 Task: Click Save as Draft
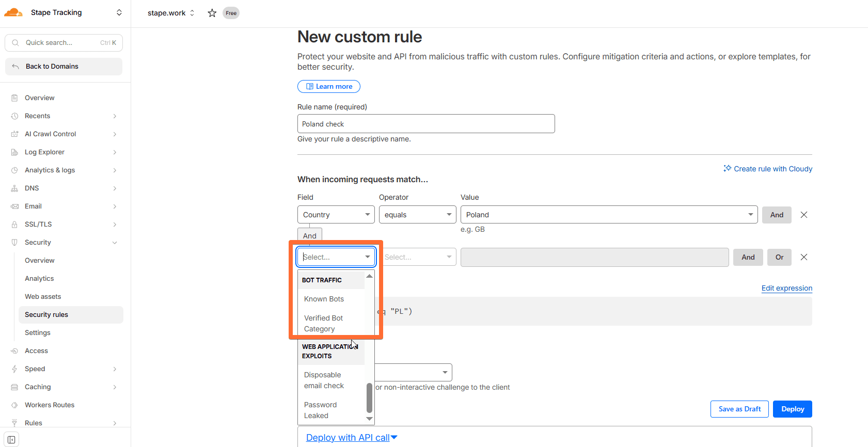point(739,409)
